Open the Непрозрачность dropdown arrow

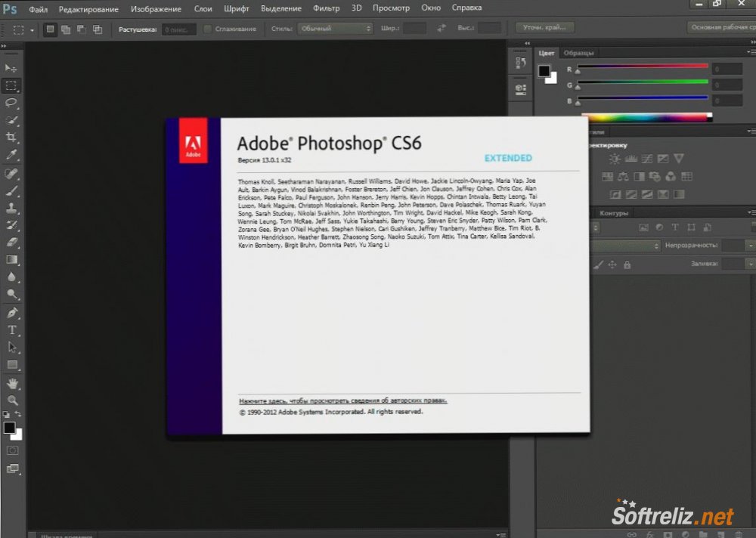751,246
